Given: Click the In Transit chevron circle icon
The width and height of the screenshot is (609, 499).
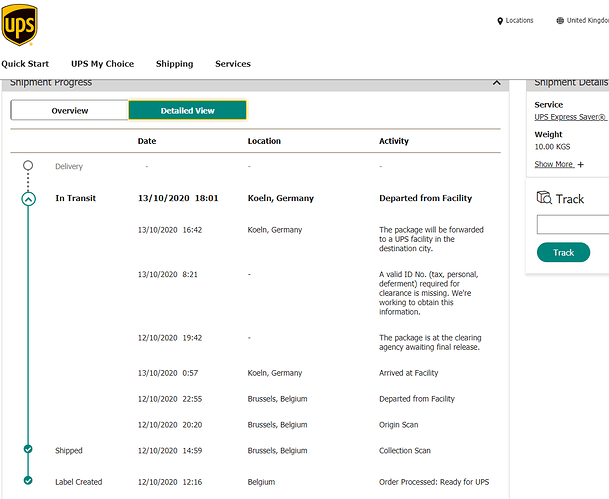Looking at the screenshot, I should click(28, 199).
